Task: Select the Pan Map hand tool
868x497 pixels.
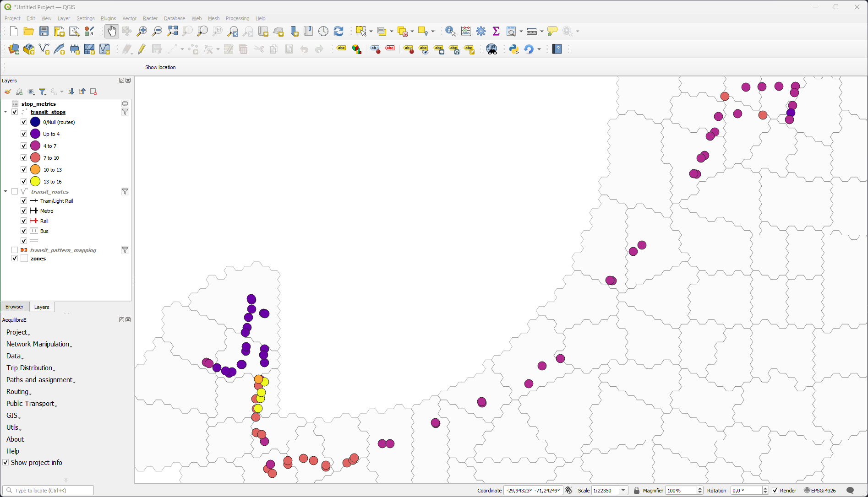Action: (111, 31)
